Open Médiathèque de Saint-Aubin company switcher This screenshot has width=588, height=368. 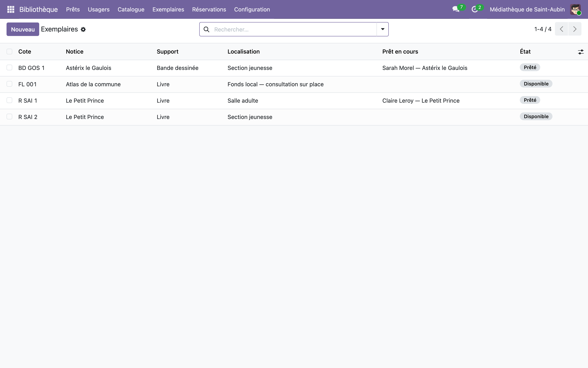(527, 9)
